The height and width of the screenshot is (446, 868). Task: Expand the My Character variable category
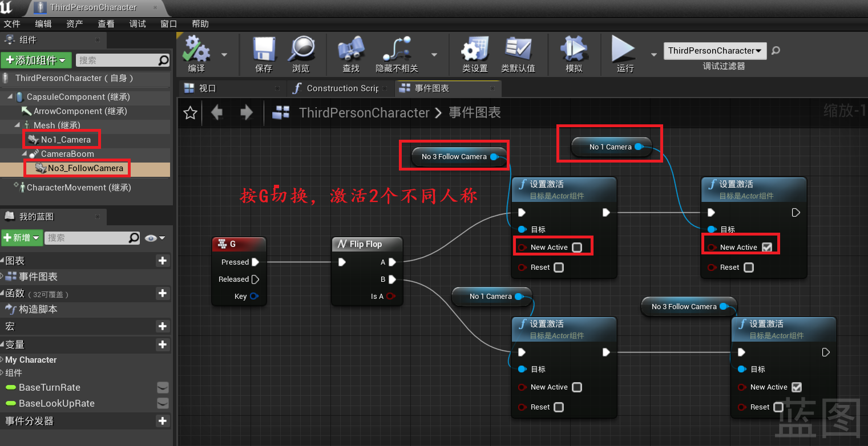(x=2, y=360)
